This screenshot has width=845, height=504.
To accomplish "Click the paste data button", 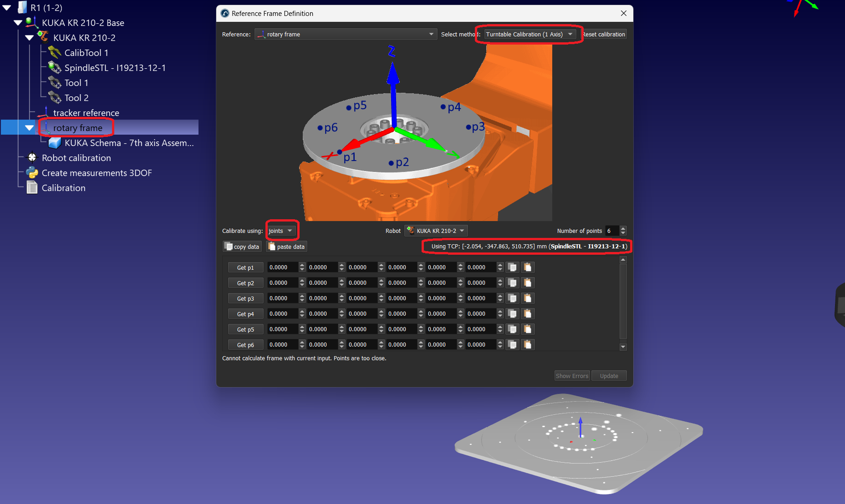I will (x=286, y=247).
